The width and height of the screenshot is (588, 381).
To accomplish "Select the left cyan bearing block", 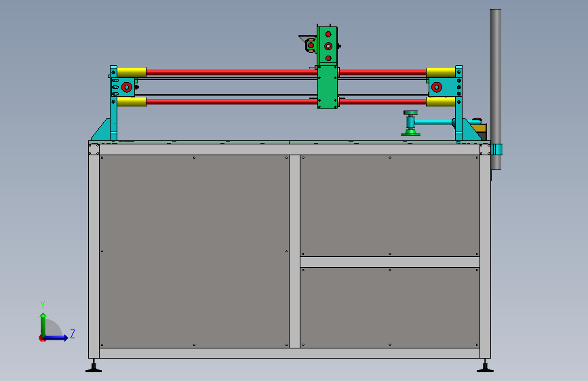I will (123, 87).
